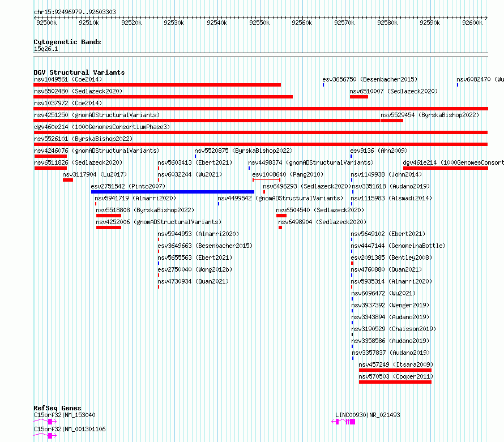Click nsv4499542 (gnomADStructuralVariants) label
The width and height of the screenshot is (504, 442).
coord(280,198)
